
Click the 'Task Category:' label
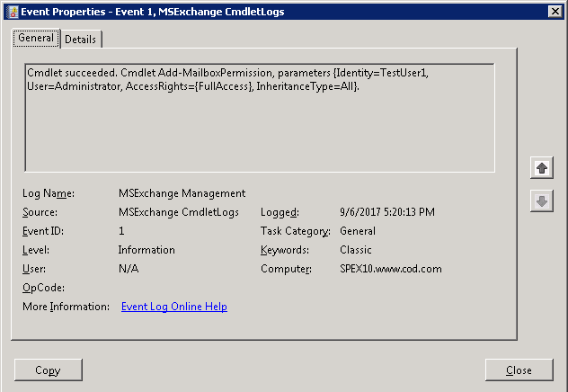(x=295, y=231)
